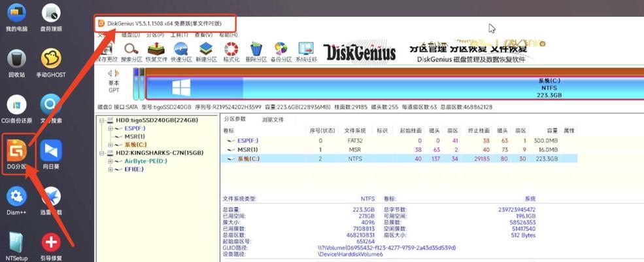644x262 pixels.
Task: Select EFI(E:) in disk tree
Action: click(134, 170)
